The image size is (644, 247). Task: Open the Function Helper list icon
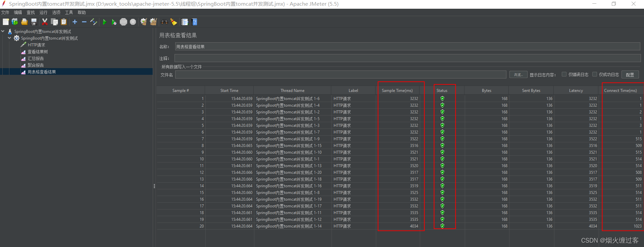tap(185, 22)
